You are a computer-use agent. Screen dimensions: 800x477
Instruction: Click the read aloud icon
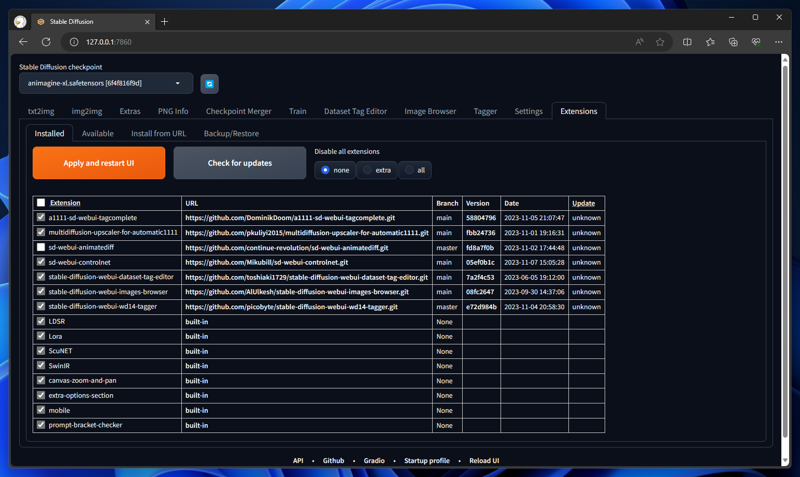[x=639, y=42]
